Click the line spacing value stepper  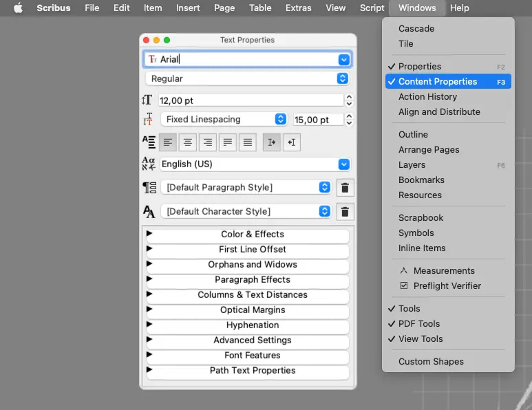click(349, 120)
